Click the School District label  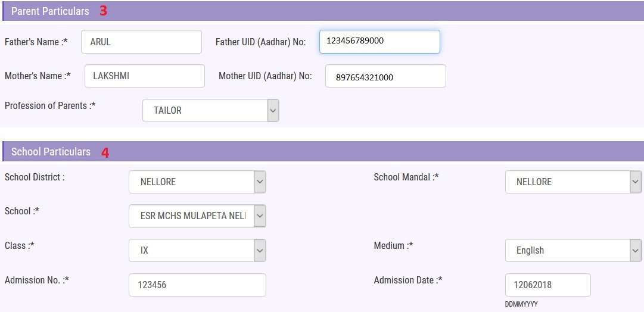tap(35, 177)
